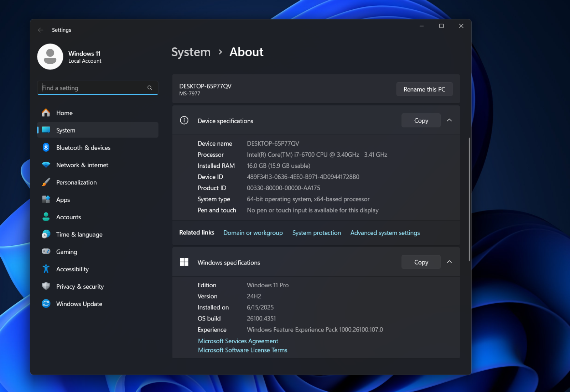
Task: Copy the Windows specifications
Action: [421, 262]
